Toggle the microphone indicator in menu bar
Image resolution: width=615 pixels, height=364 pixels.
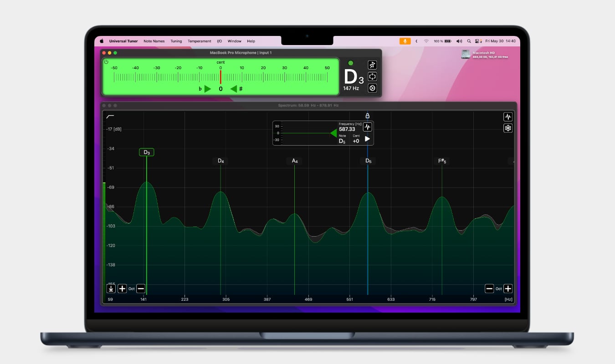(x=405, y=41)
